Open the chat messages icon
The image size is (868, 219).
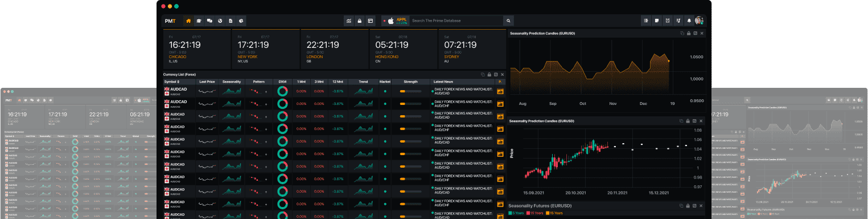210,21
